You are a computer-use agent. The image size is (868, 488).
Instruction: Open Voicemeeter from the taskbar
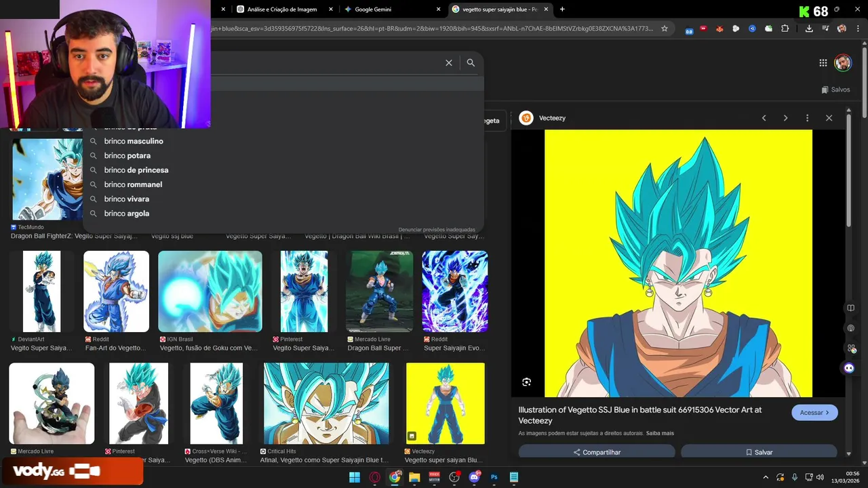click(434, 477)
